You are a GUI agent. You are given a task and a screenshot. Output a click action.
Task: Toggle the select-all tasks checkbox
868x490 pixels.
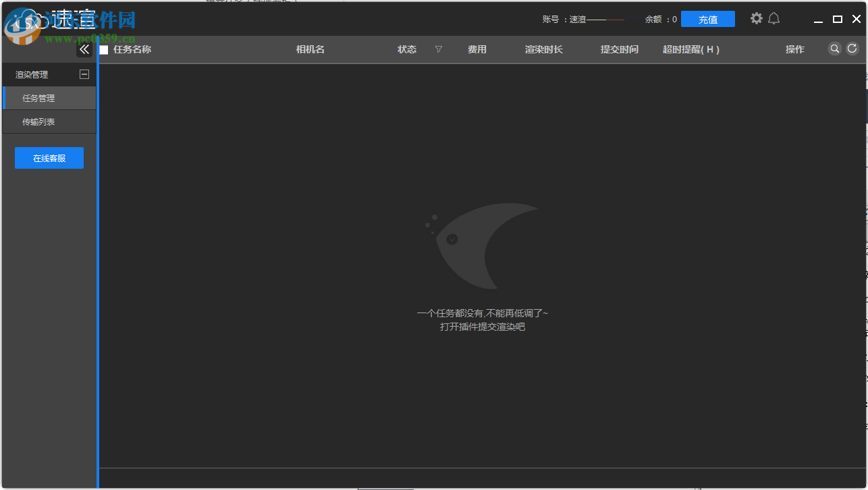[x=103, y=49]
